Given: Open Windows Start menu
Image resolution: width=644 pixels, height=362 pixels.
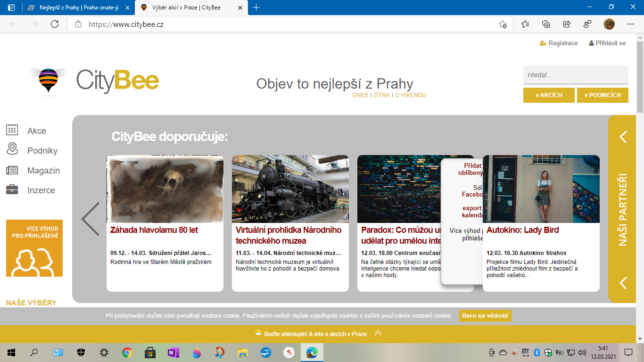Looking at the screenshot, I should [x=11, y=352].
